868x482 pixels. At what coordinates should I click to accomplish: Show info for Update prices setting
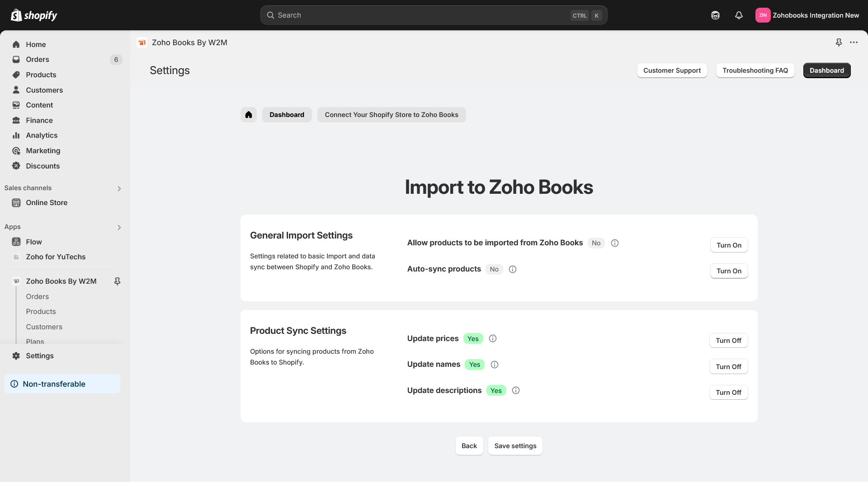[493, 338]
